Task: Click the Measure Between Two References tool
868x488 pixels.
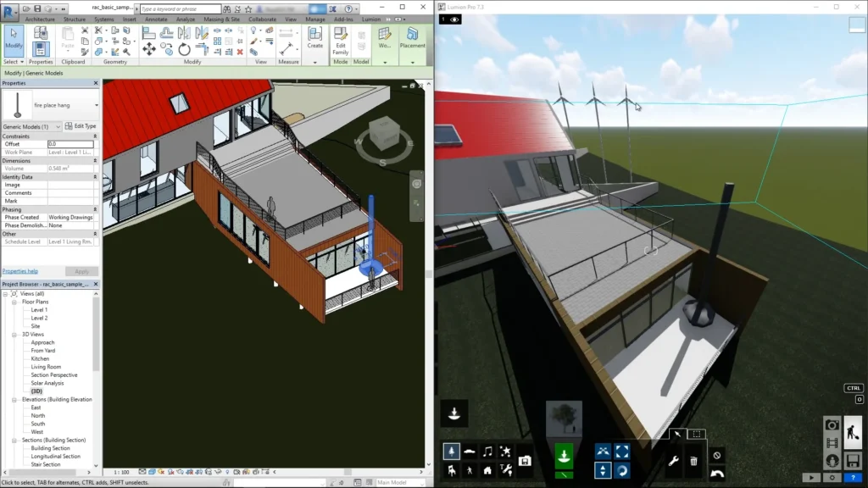Action: (x=287, y=48)
